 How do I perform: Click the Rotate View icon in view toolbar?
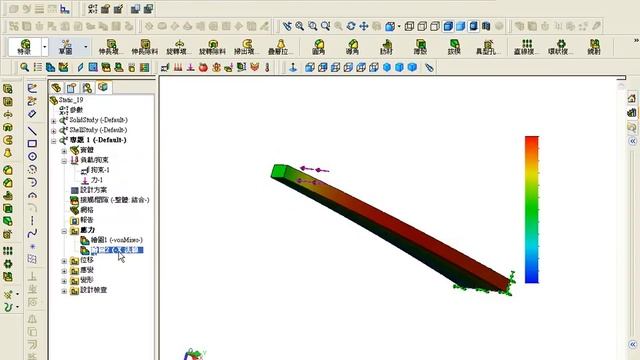[x=351, y=26]
